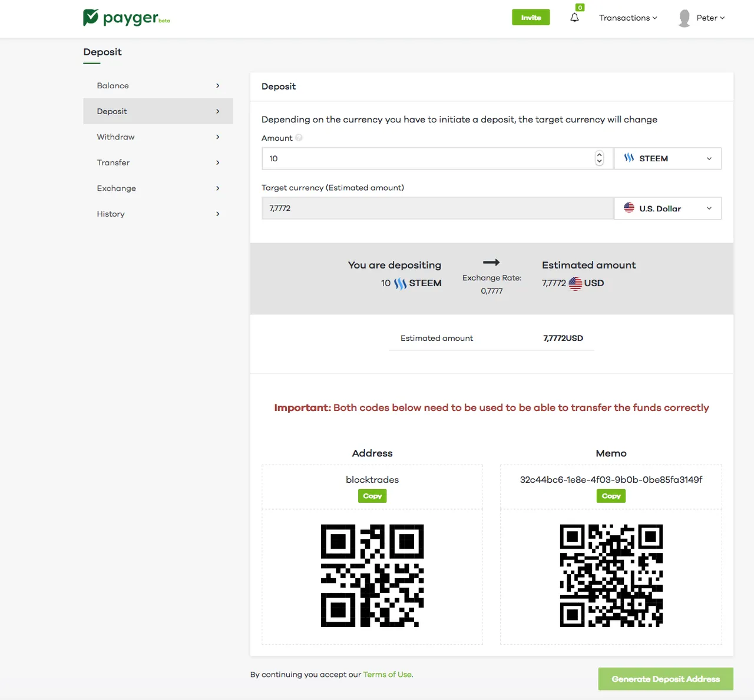Click the Amount input field
754x700 pixels.
[437, 158]
